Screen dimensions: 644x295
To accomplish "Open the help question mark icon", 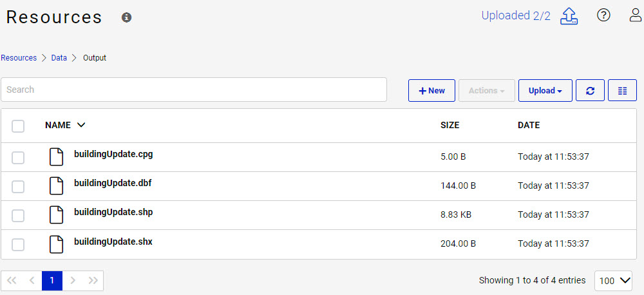I will pos(603,15).
